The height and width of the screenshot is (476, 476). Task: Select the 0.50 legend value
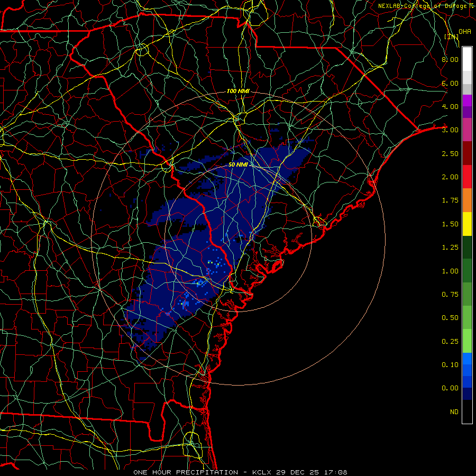450,318
